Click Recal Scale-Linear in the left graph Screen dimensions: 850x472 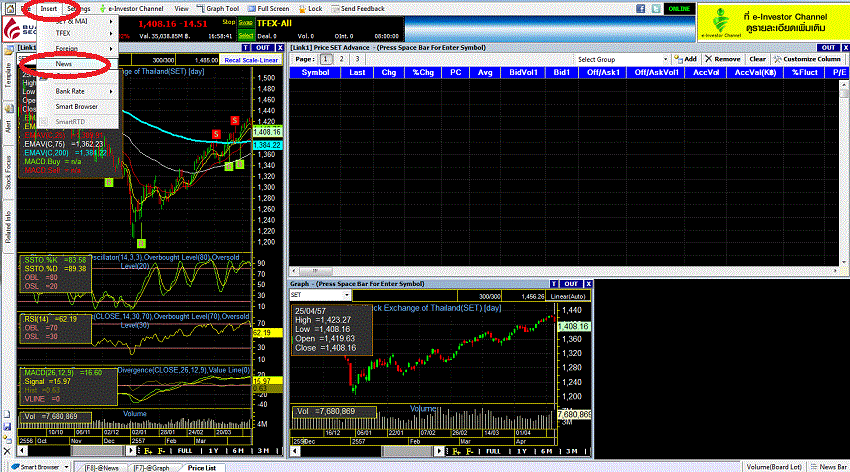click(x=251, y=60)
